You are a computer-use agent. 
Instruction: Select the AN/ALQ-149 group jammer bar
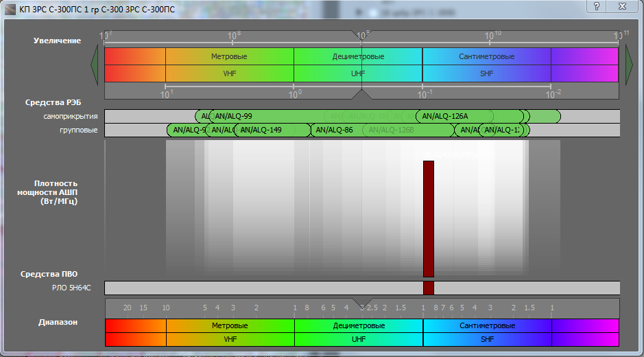272,130
